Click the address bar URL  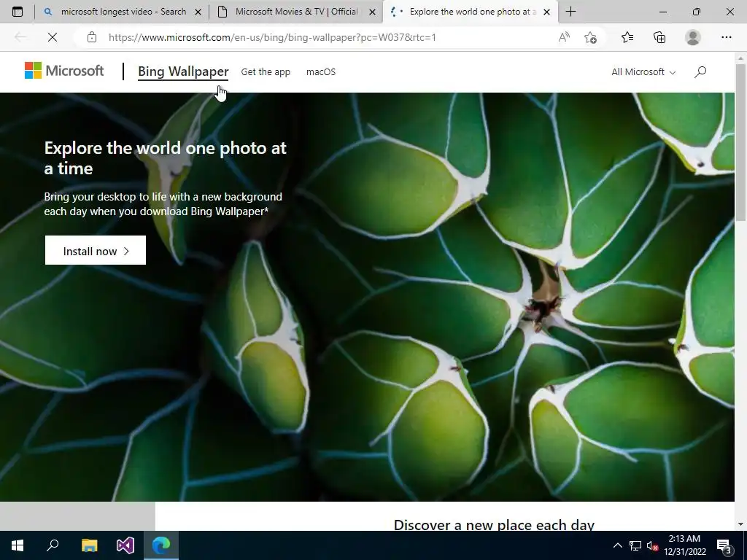point(272,37)
